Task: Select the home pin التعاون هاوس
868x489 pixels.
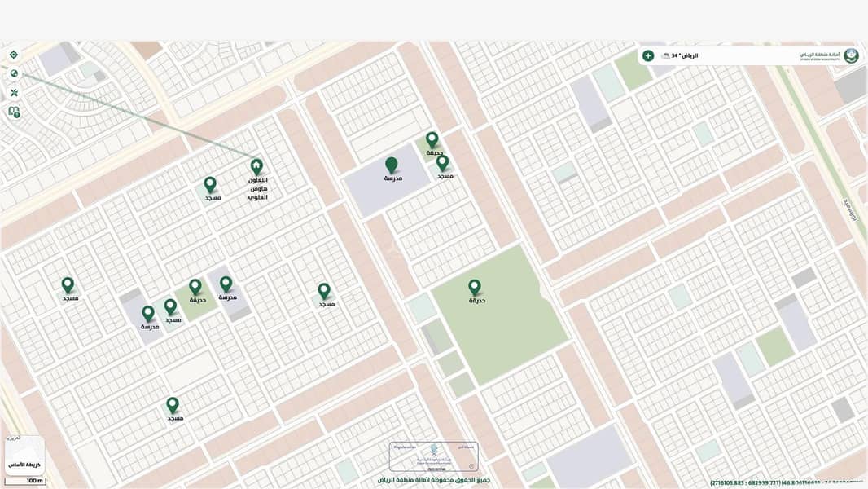Action: [x=256, y=167]
